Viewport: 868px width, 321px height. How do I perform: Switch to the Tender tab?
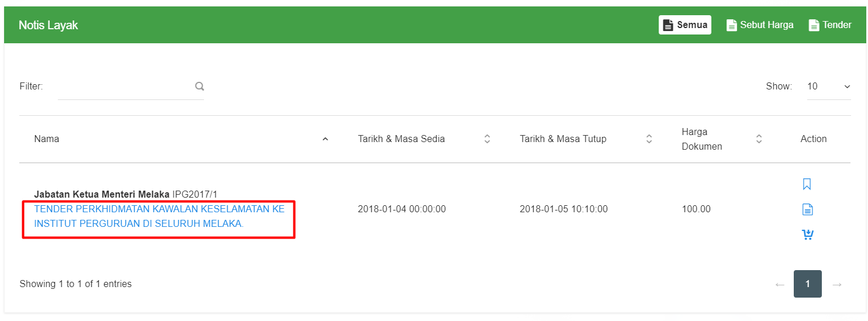[x=830, y=25]
